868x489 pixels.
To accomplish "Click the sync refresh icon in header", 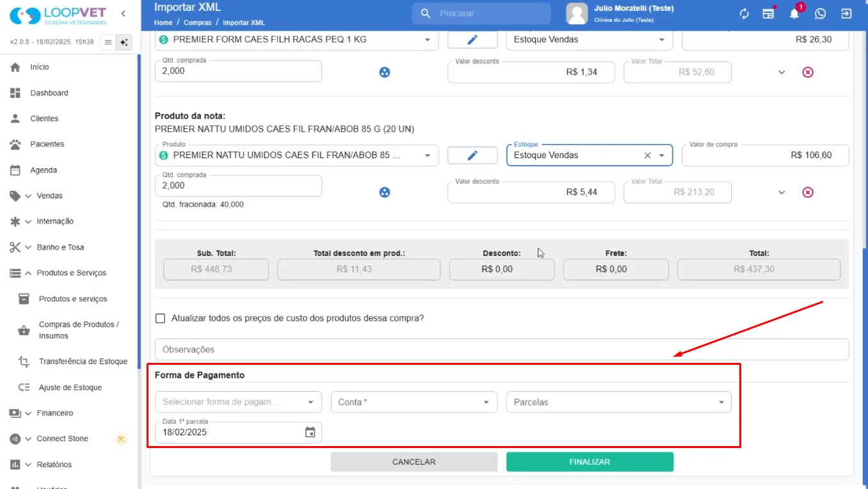I will click(744, 13).
